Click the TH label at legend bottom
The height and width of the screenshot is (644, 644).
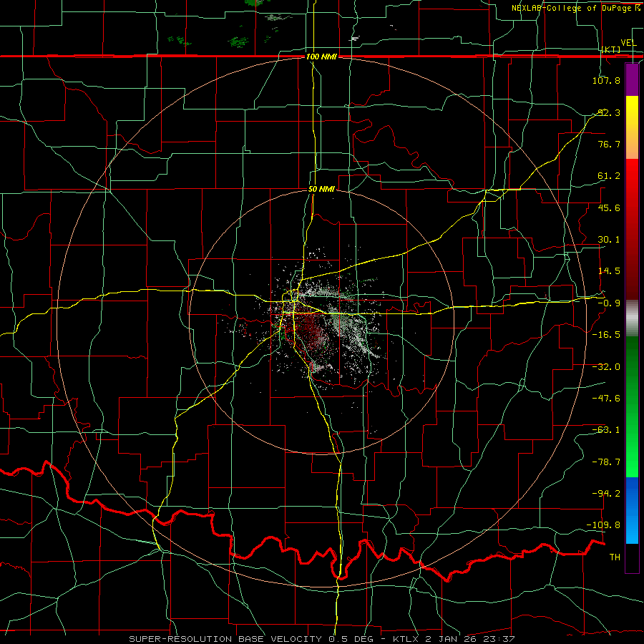tap(615, 557)
